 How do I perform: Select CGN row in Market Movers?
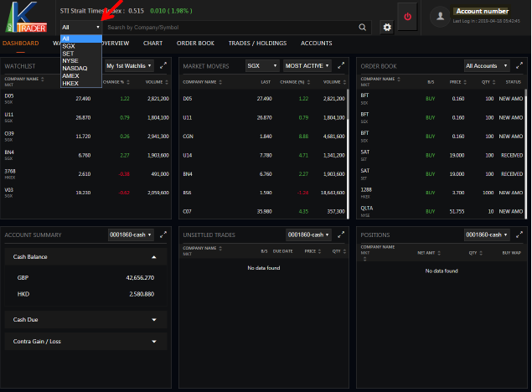point(263,137)
